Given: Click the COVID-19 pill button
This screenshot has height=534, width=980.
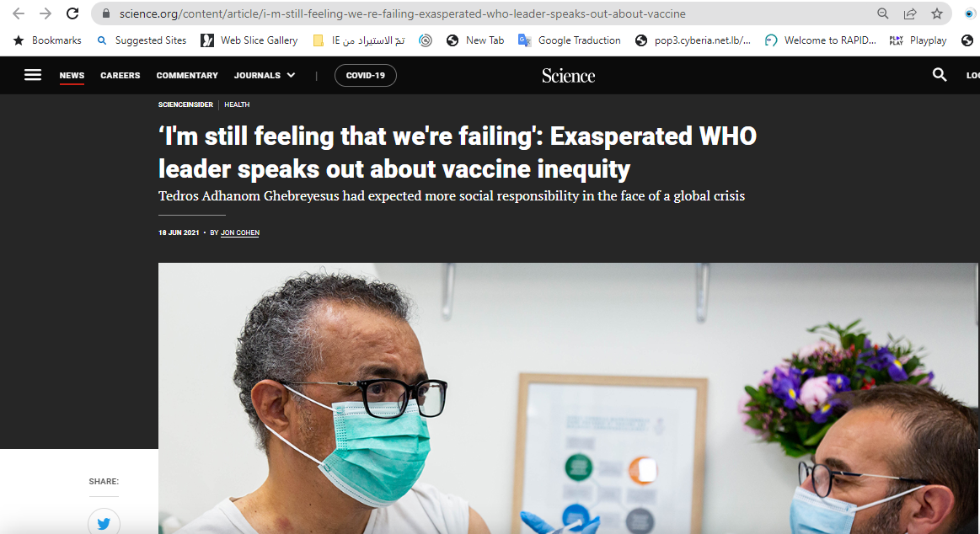Looking at the screenshot, I should (x=366, y=75).
